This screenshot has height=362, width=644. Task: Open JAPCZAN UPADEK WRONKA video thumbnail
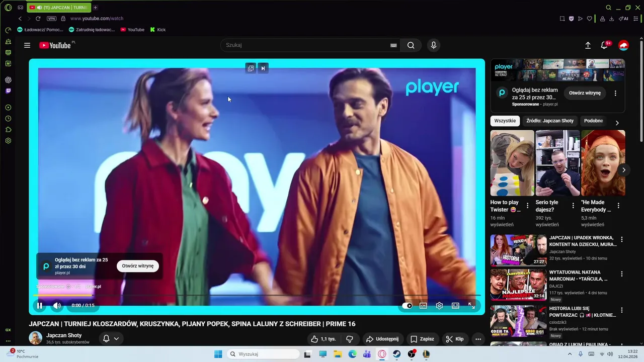point(518,250)
